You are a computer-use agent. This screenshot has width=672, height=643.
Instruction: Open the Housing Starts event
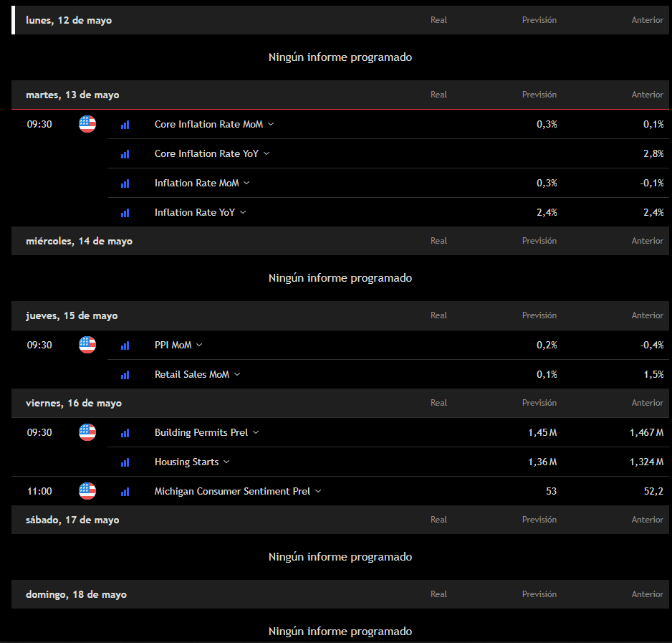[x=186, y=462]
